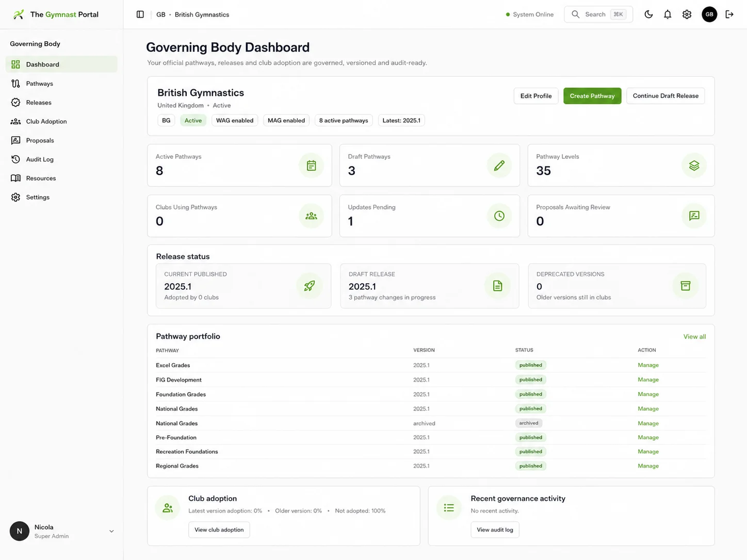This screenshot has width=747, height=560.
Task: Click the Search input field
Action: pos(598,14)
